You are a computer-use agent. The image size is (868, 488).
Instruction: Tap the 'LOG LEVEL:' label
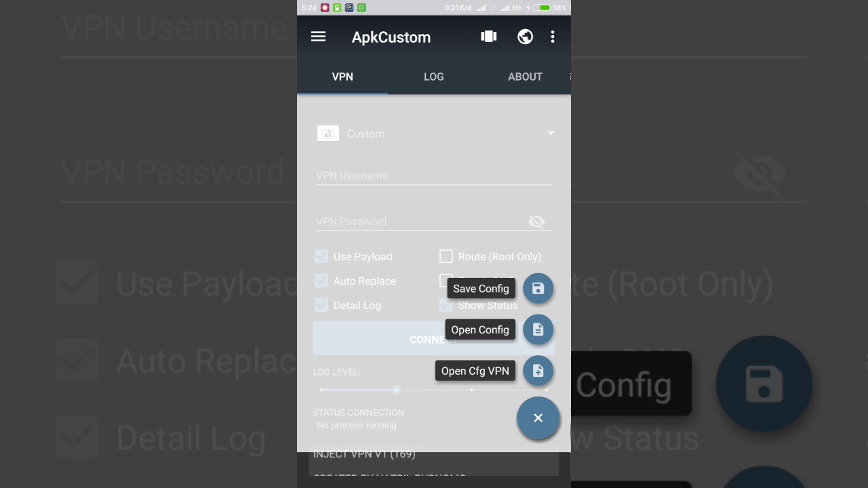pyautogui.click(x=336, y=372)
